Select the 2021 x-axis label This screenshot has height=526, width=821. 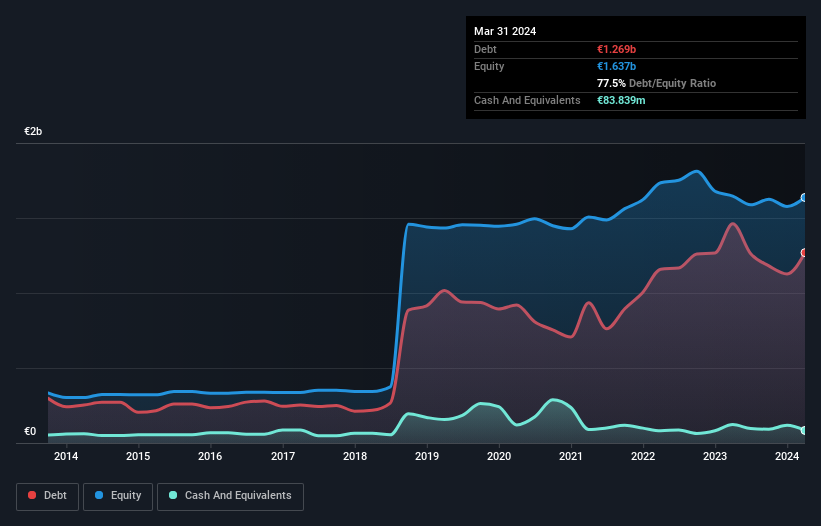[x=571, y=456]
